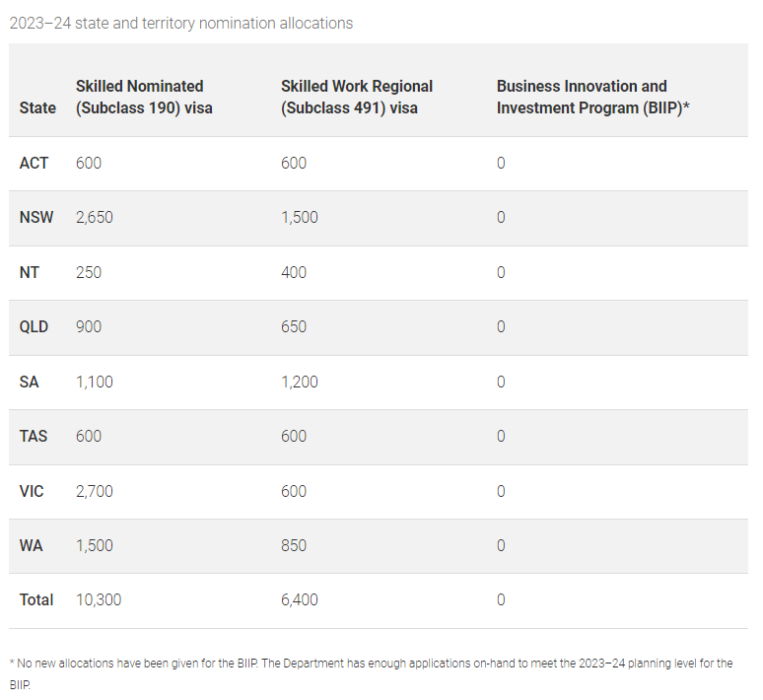Select the SA Subclass 491 value 1,200
Viewport: 763px width, 700px height.
point(300,382)
